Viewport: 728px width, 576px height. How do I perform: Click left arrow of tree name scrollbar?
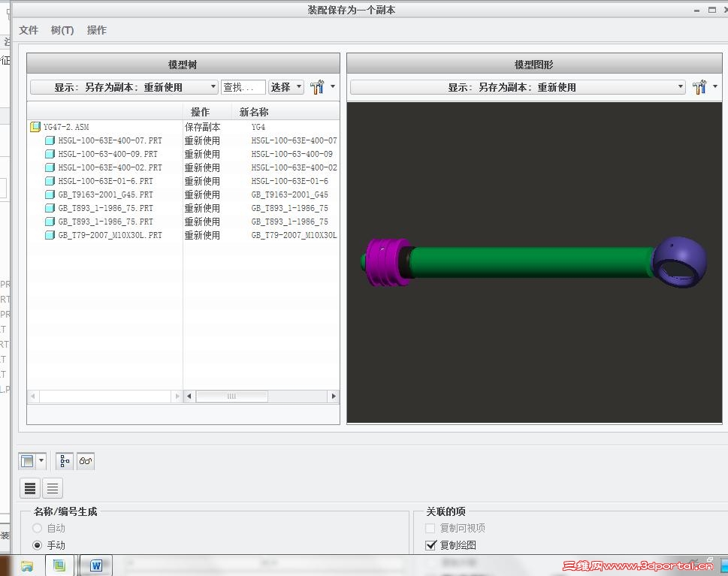33,396
